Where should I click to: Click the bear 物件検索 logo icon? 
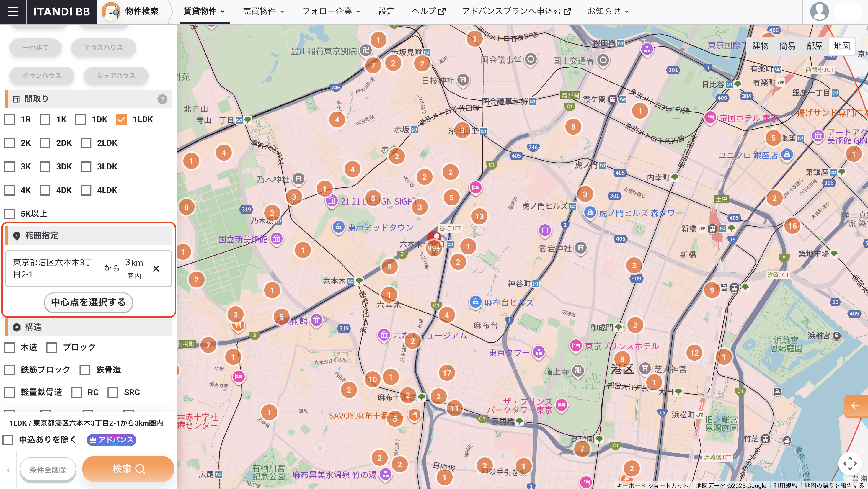pyautogui.click(x=111, y=12)
